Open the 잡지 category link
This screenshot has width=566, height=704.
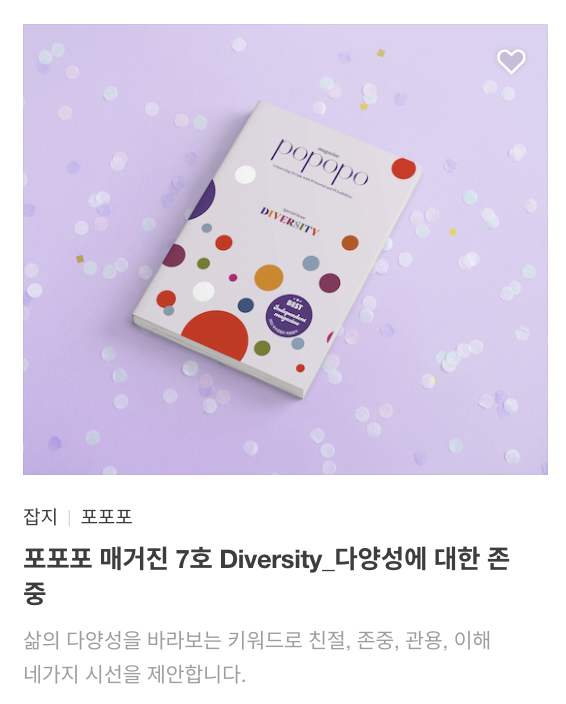[x=40, y=517]
